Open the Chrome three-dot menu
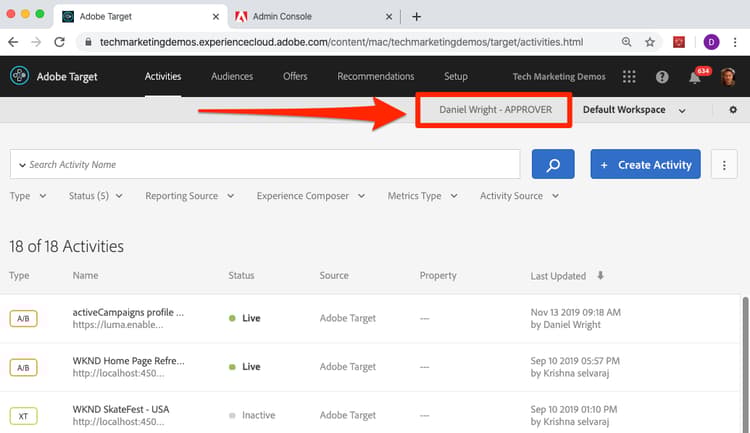 735,42
